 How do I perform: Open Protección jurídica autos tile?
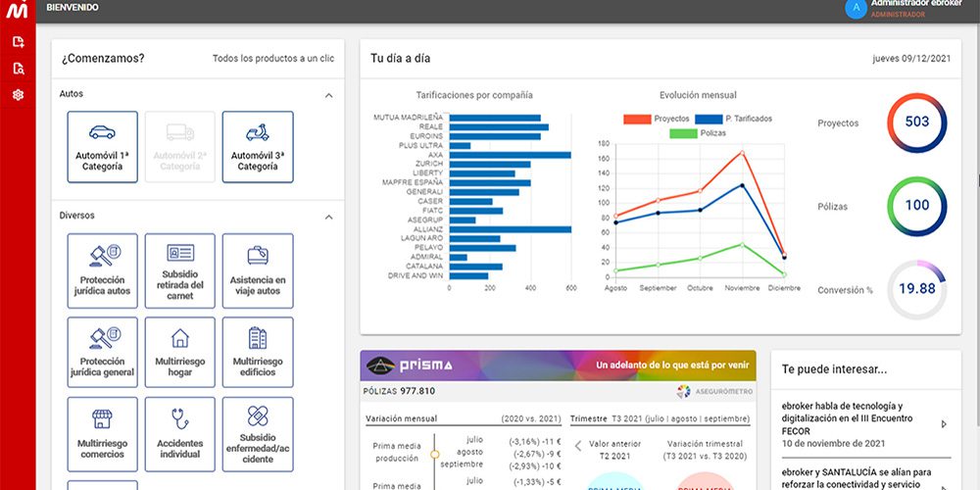point(103,270)
